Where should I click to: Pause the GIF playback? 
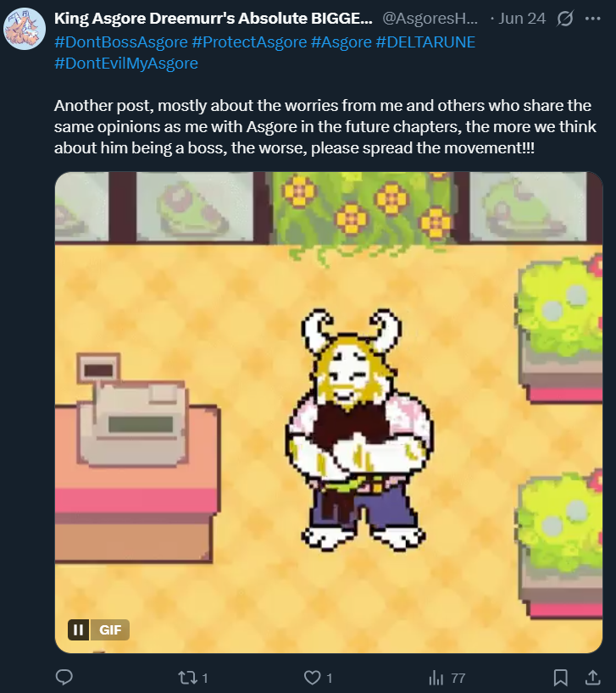coord(78,629)
